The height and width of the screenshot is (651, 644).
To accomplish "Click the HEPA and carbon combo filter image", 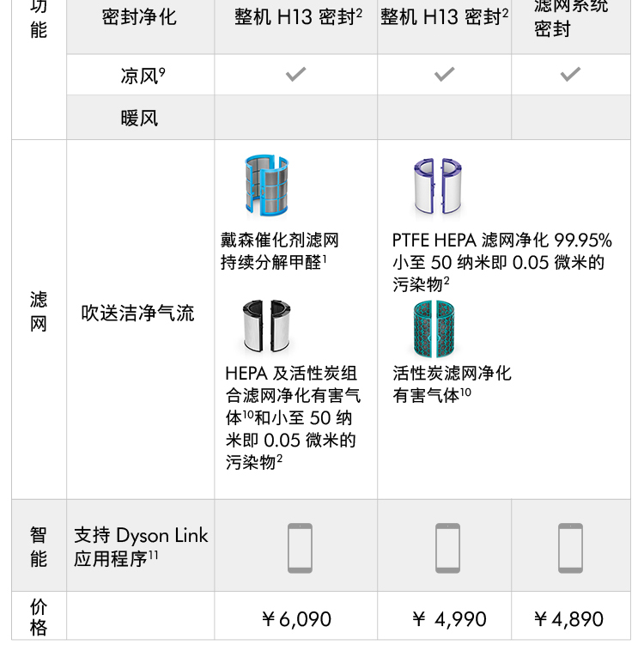I will pos(266,326).
